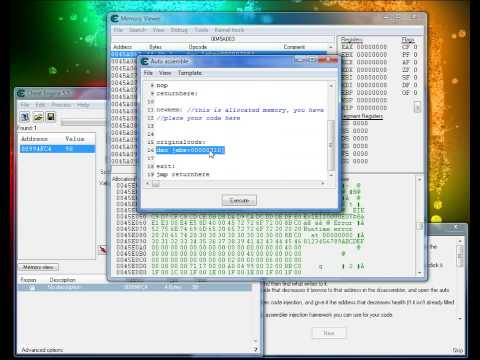480x360 pixels.
Task: Click the Skip link in the tutorial window
Action: point(458,350)
